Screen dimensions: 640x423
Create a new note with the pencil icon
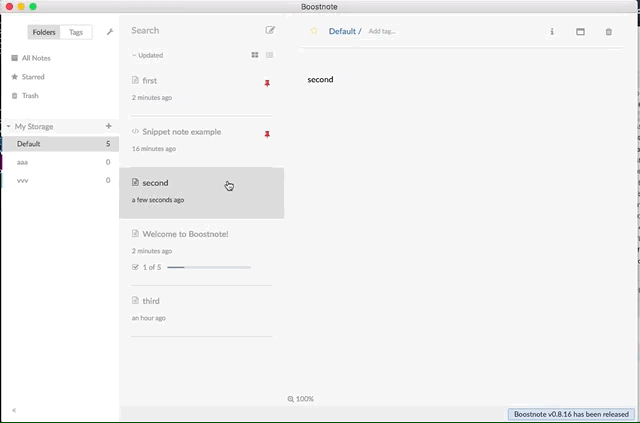270,30
